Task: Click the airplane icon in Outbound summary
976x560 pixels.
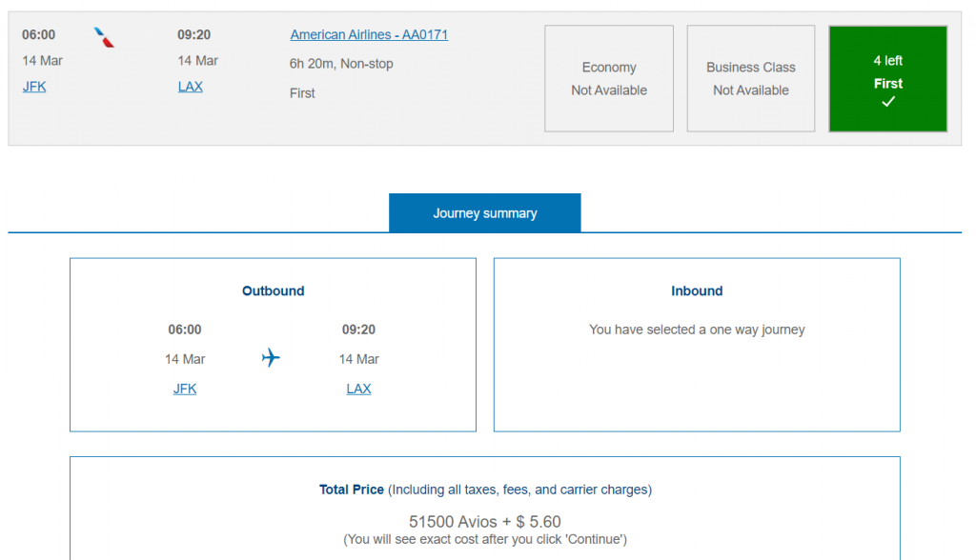Action: tap(271, 358)
